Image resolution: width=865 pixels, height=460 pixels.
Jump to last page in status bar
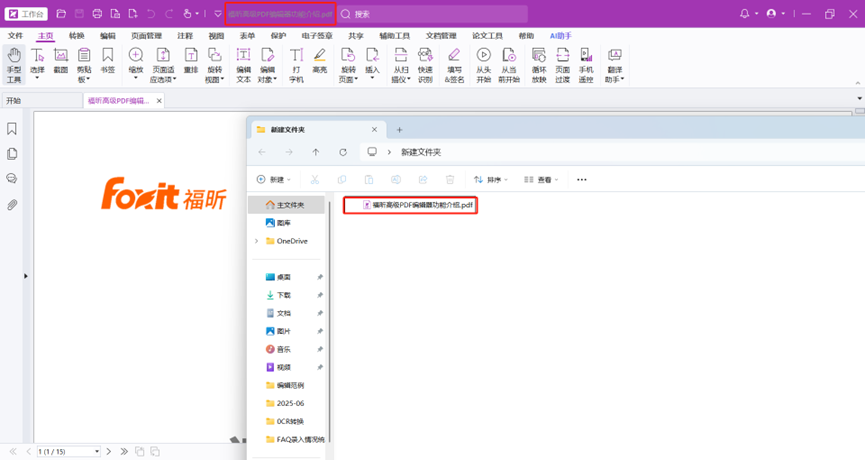(124, 451)
